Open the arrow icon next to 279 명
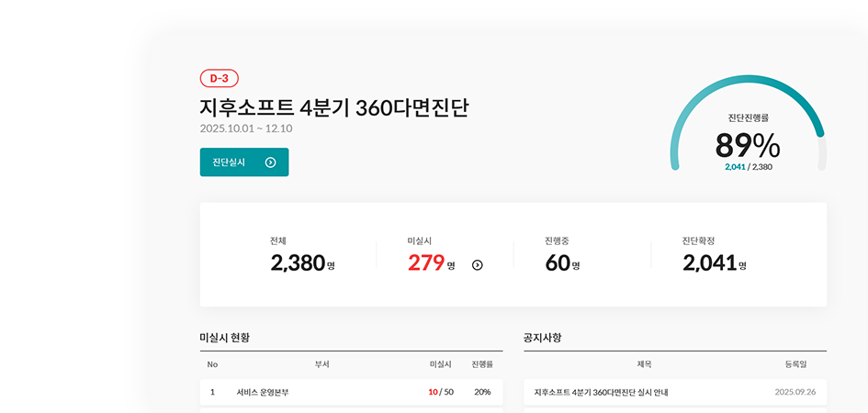The width and height of the screenshot is (868, 413). coord(478,265)
